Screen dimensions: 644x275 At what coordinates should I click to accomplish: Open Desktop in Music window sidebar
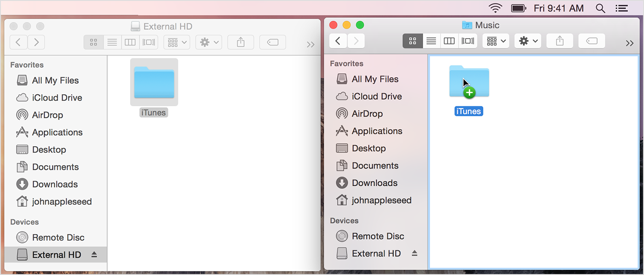pos(376,149)
